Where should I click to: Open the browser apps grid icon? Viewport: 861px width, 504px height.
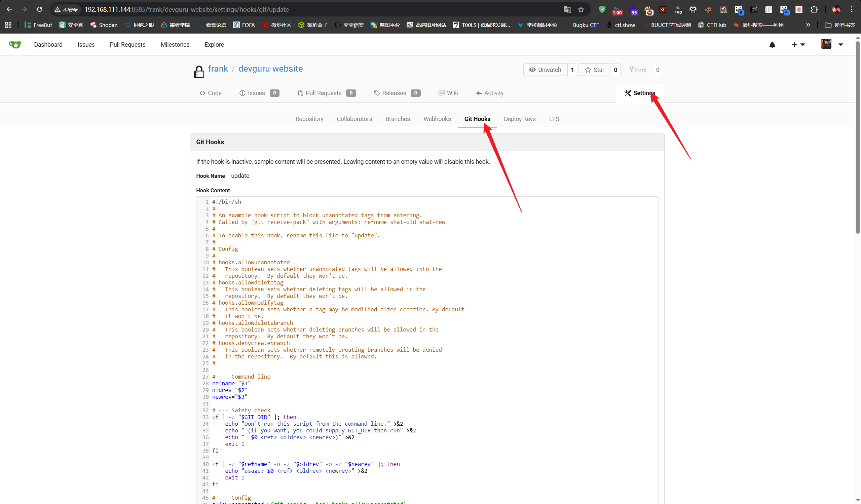click(8, 25)
